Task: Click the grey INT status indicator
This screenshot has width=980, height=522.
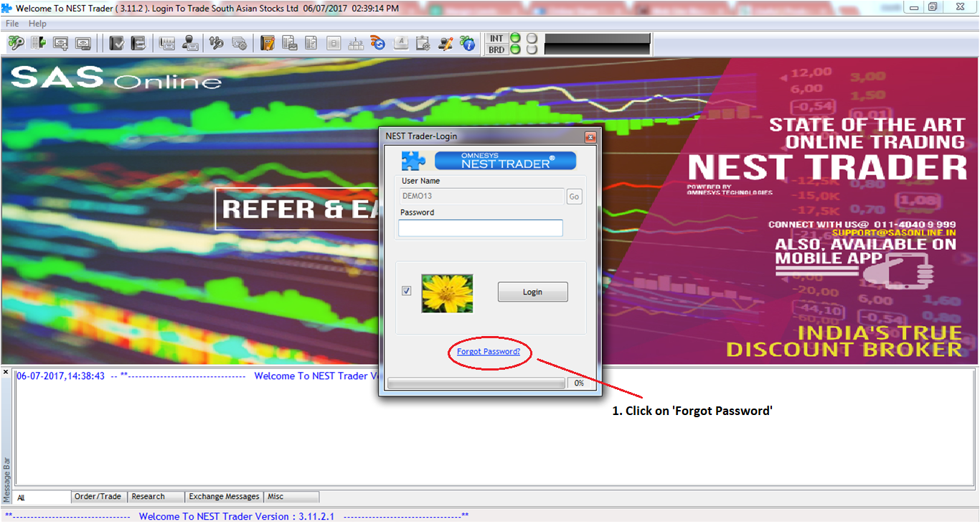Action: pyautogui.click(x=532, y=37)
